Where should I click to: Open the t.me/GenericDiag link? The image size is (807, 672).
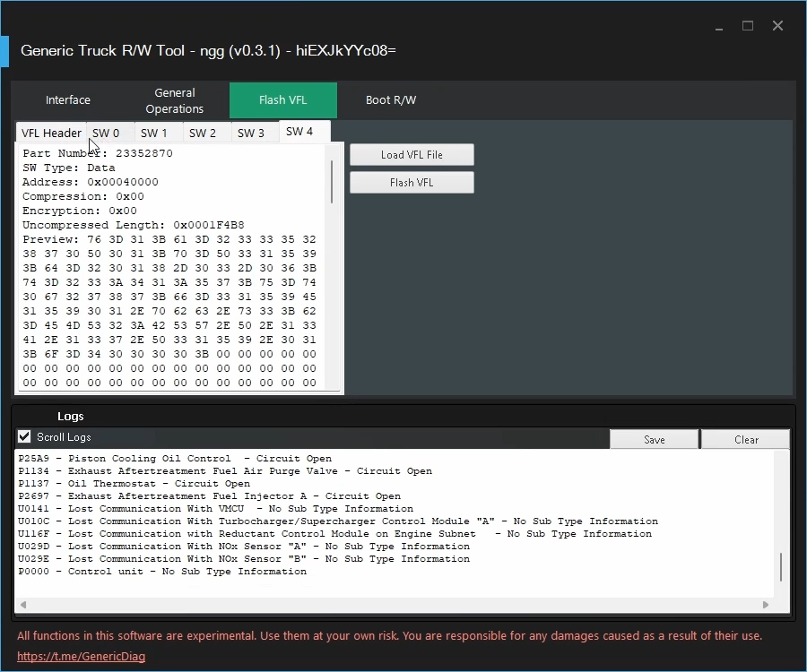(82, 657)
